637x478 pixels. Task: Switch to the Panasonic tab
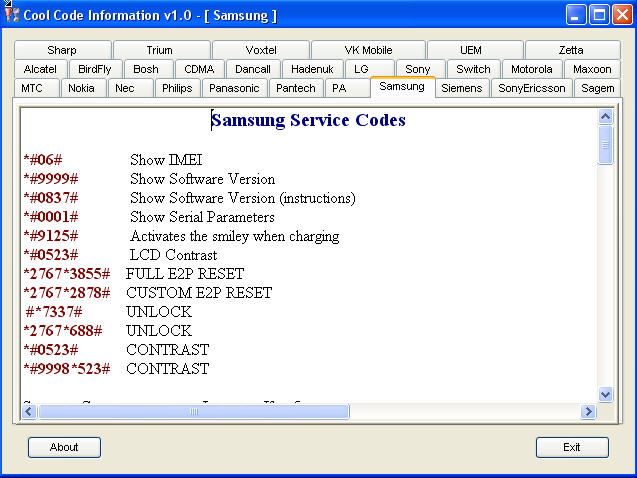point(234,88)
